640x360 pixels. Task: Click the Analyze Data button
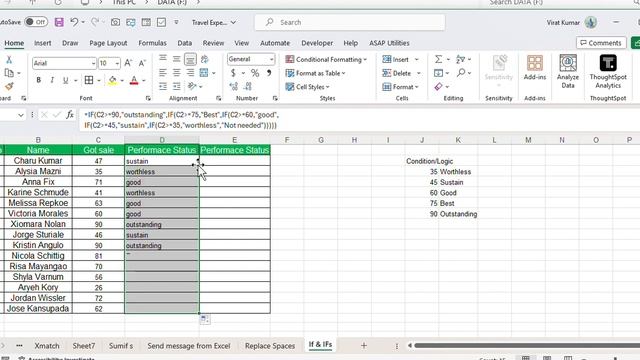[568, 71]
